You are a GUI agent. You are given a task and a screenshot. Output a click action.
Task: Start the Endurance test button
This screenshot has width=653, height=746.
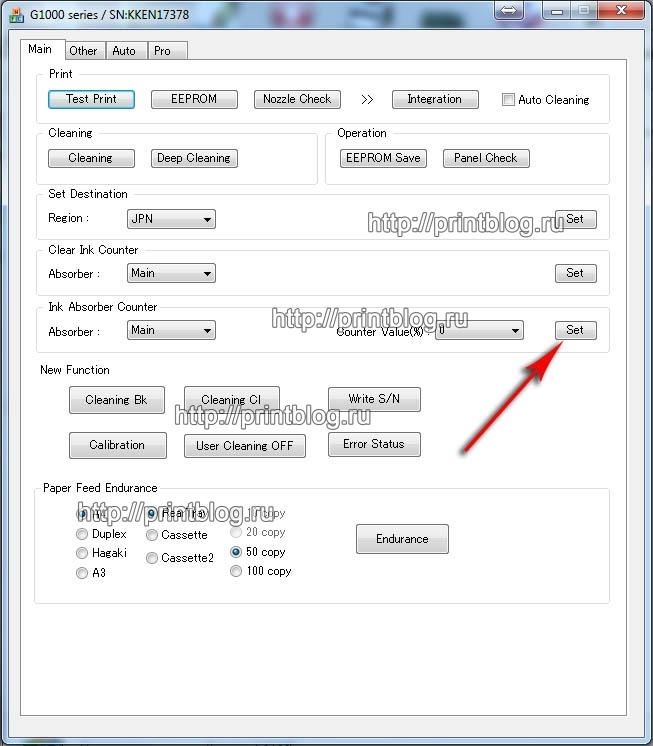(x=402, y=539)
